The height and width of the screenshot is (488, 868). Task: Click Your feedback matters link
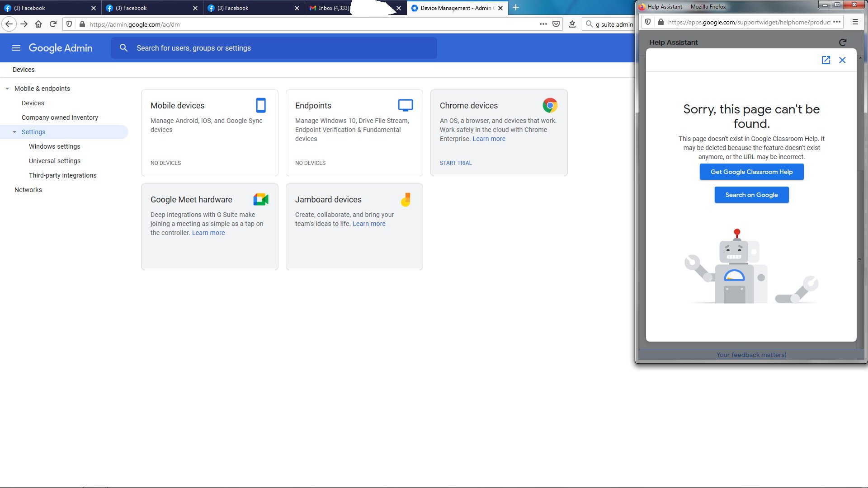(x=751, y=355)
